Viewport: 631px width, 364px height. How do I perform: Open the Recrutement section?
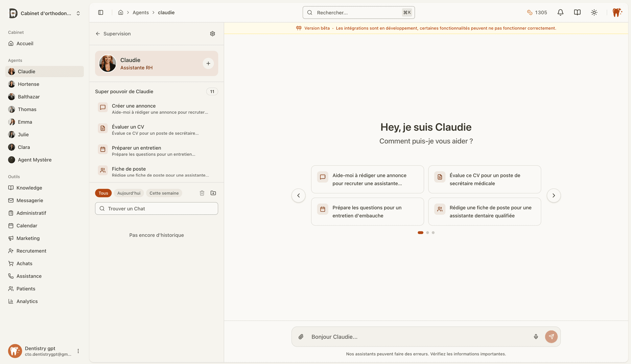31,250
